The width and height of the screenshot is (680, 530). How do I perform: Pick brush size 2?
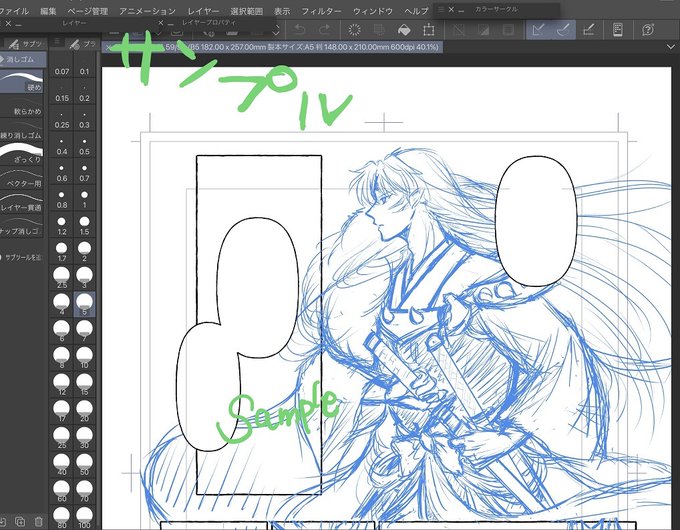(85, 253)
